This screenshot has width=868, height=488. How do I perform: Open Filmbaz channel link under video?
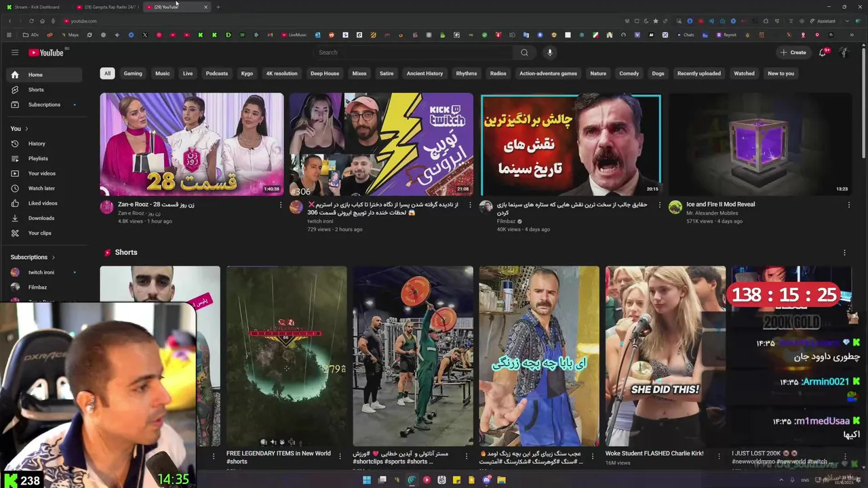point(508,221)
